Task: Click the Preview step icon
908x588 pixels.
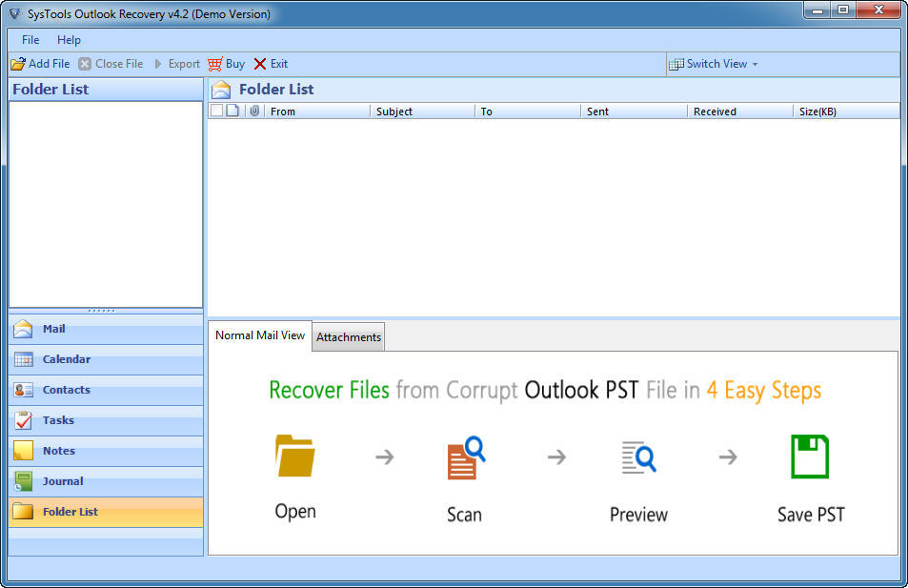Action: 638,457
